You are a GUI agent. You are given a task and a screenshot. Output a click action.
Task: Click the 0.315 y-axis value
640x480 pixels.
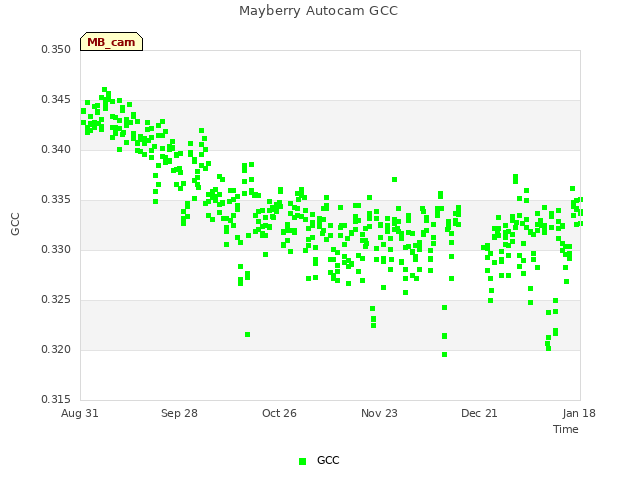(x=56, y=399)
